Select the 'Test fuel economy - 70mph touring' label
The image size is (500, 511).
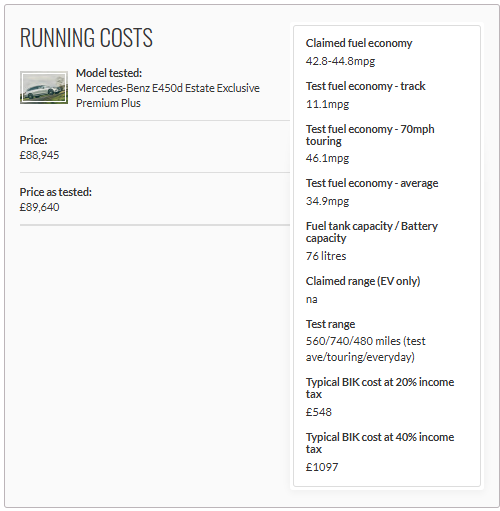tap(370, 135)
